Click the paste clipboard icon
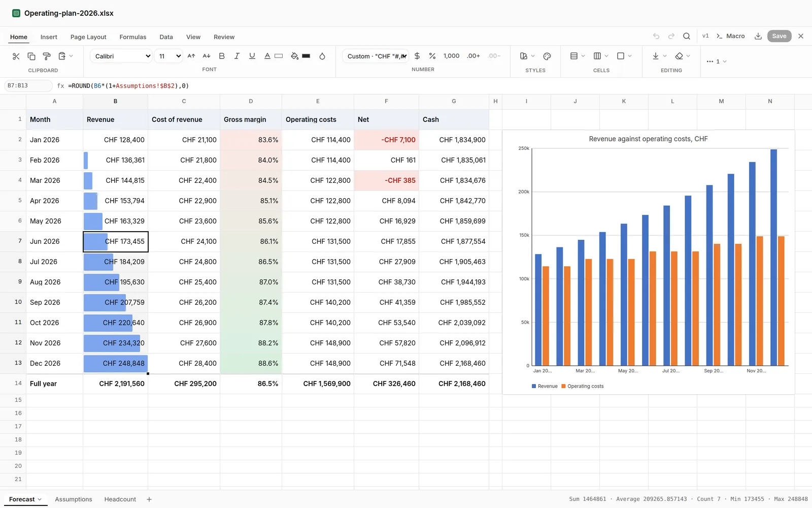Viewport: 812px width, 508px height. [62, 56]
